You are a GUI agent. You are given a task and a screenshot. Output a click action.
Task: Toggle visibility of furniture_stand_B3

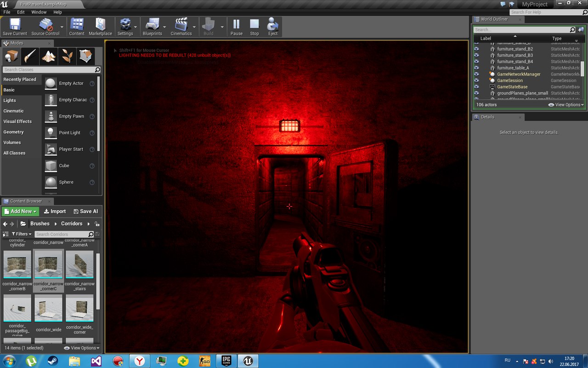[x=476, y=55]
